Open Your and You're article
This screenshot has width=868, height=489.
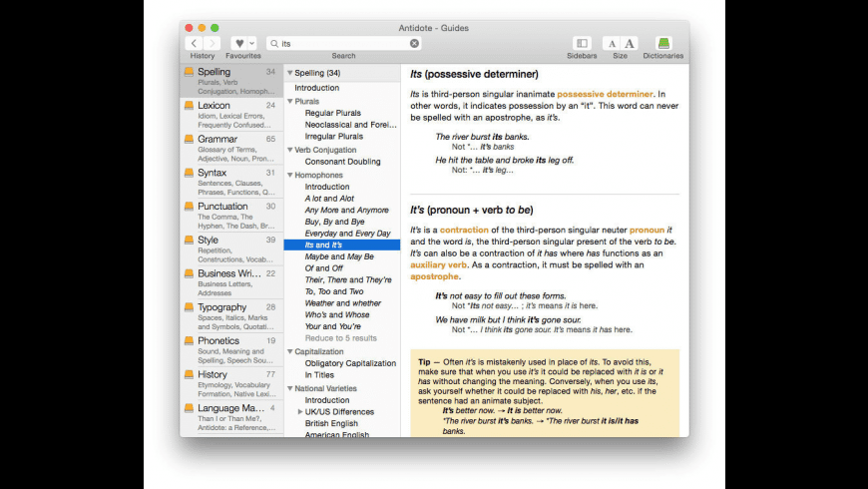click(x=332, y=326)
